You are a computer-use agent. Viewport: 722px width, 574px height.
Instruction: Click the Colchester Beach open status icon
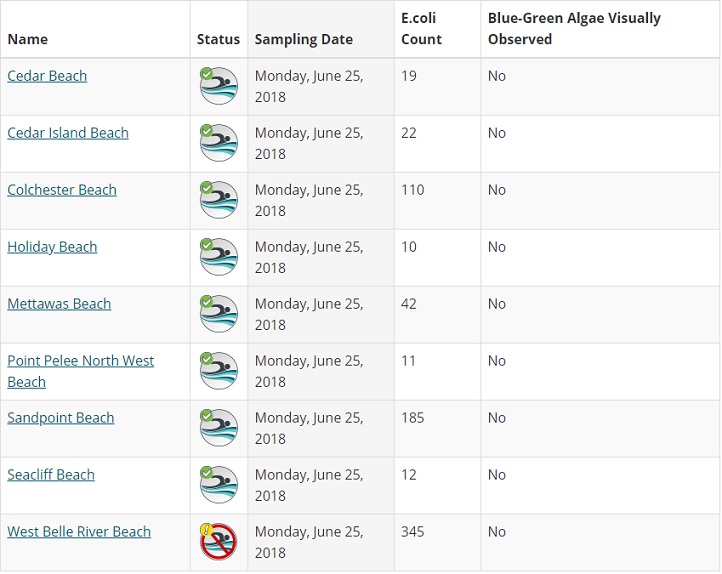coord(218,200)
